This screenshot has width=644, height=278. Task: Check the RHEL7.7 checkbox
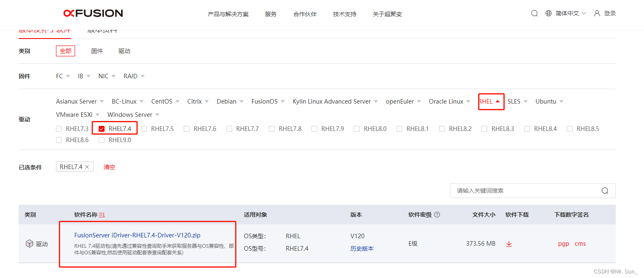(x=229, y=129)
